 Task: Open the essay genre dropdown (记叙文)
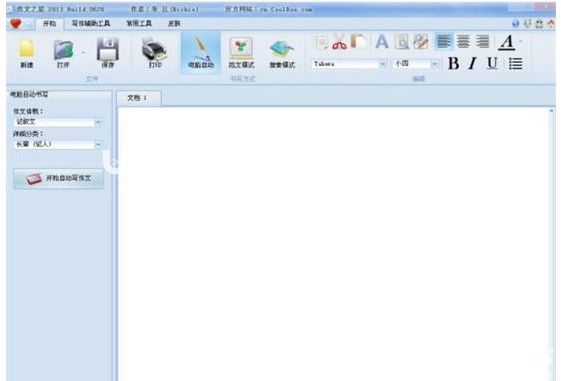point(58,122)
